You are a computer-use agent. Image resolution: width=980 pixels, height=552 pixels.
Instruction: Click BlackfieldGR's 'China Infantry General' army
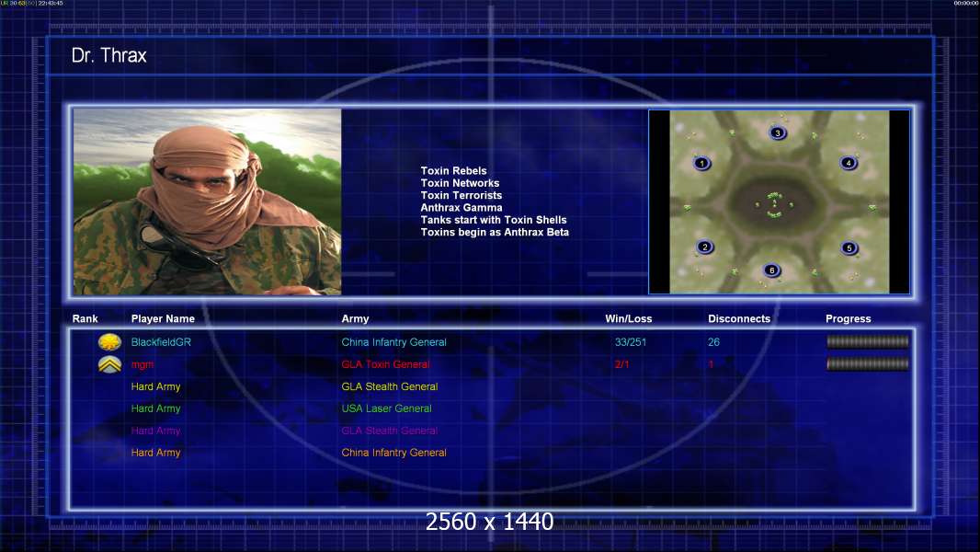pyautogui.click(x=393, y=342)
